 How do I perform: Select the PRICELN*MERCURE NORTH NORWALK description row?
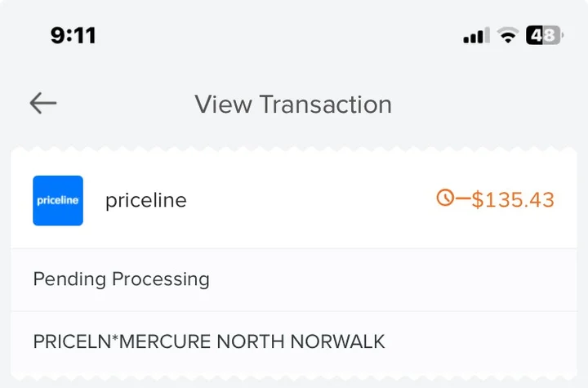[x=294, y=342]
